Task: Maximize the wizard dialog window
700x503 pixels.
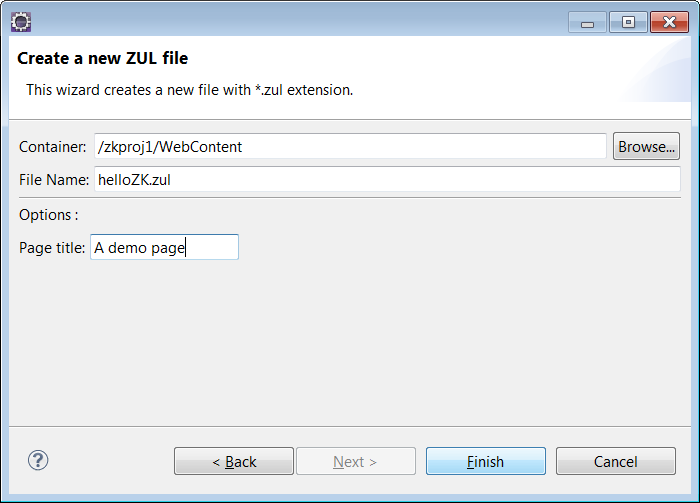Action: [x=628, y=22]
